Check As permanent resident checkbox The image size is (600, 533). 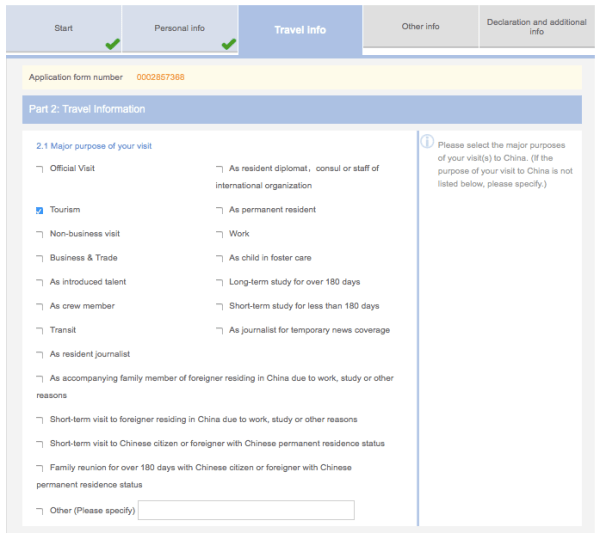219,210
